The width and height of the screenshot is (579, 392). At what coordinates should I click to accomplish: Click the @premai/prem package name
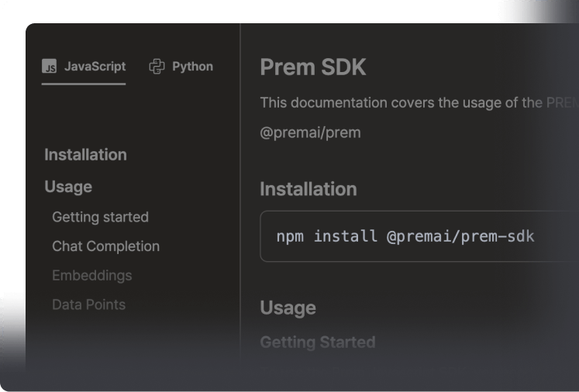pos(310,132)
